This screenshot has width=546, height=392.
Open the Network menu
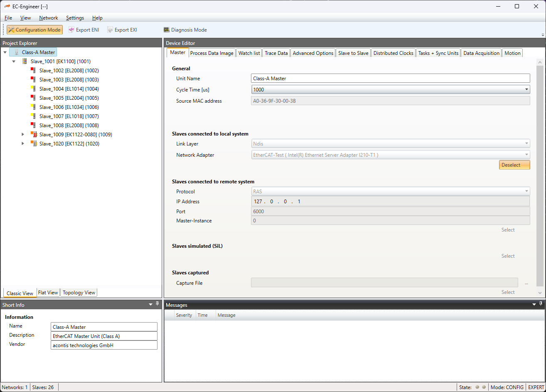(x=48, y=18)
